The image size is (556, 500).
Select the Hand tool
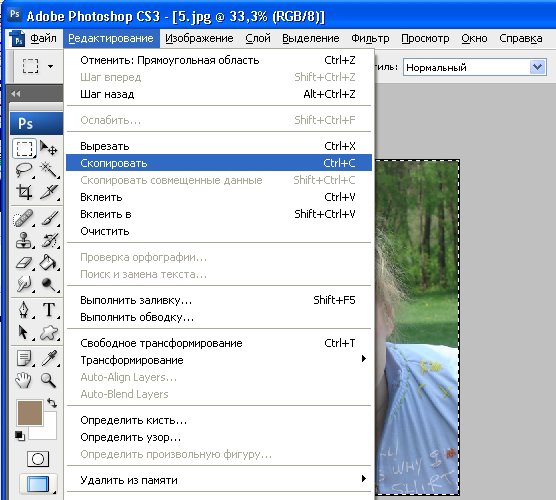[23, 380]
